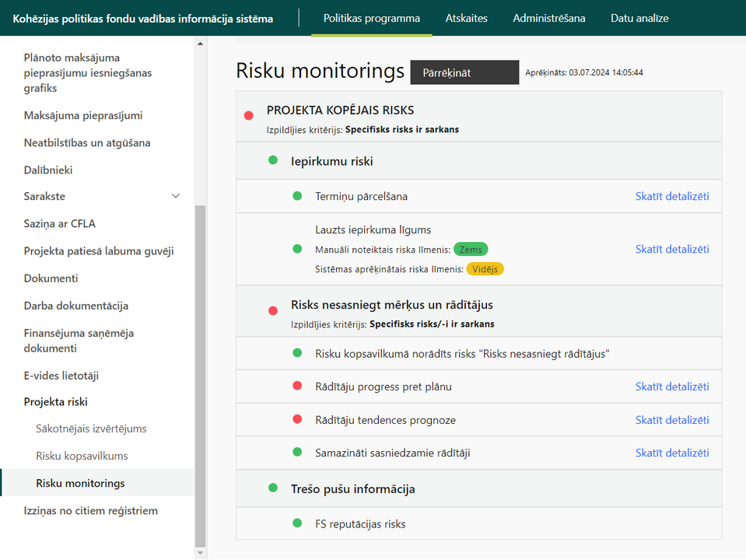Click red status dot for Projekta kopējais risks

coord(248,116)
